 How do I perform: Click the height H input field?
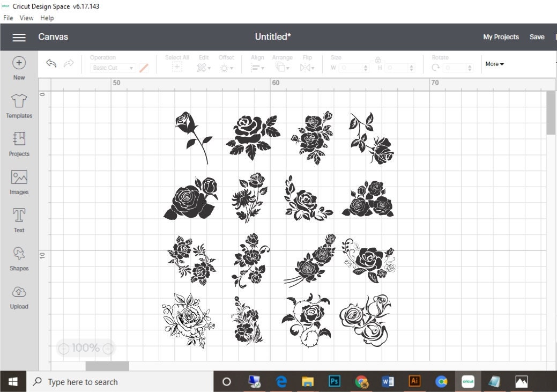click(396, 68)
